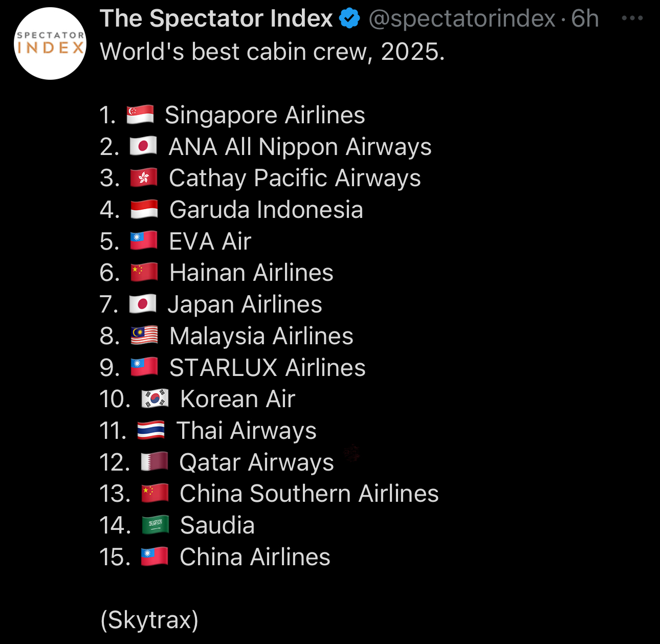Click the STARLUX Airlines entry text

267,368
